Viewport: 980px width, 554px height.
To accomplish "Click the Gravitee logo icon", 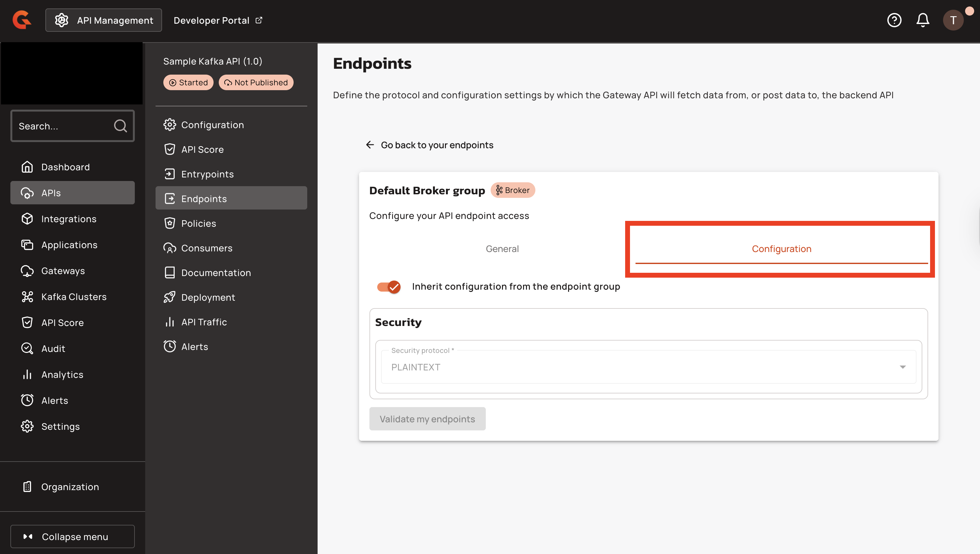I will (22, 20).
